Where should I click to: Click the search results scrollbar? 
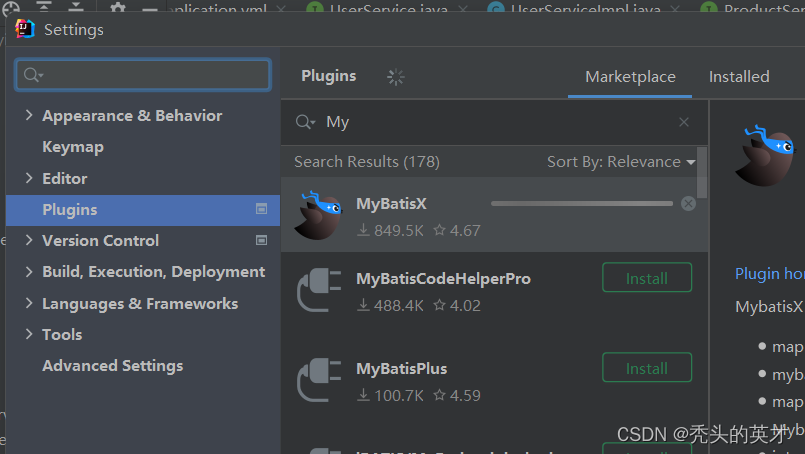click(702, 173)
